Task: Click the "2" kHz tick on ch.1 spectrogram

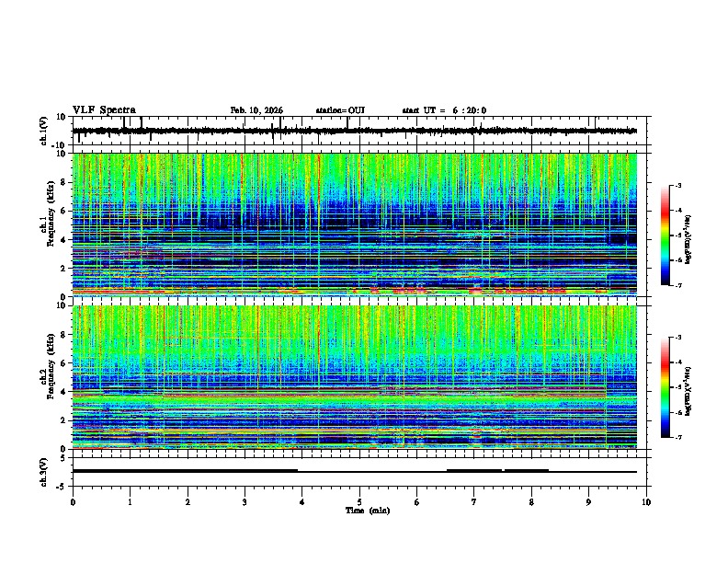Action: pos(63,268)
